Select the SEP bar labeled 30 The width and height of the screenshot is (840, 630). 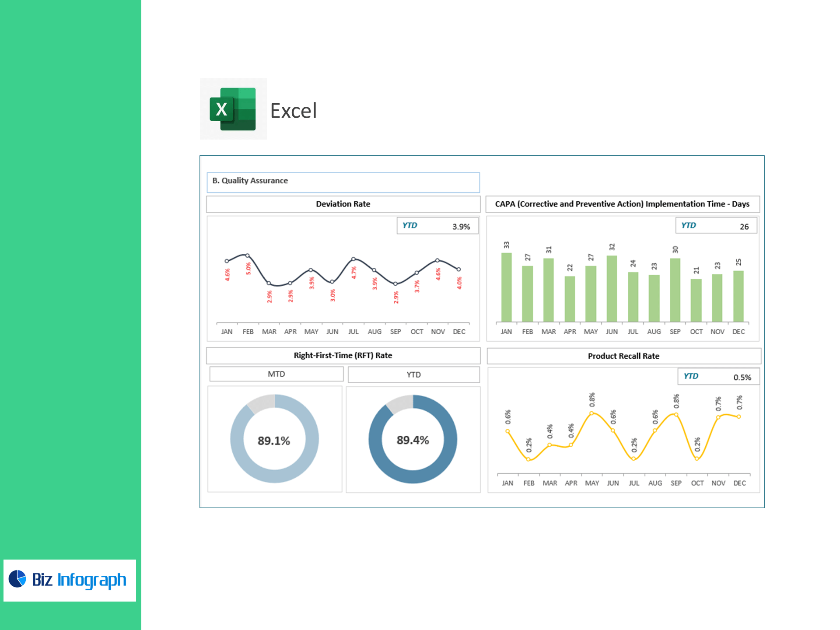point(675,290)
